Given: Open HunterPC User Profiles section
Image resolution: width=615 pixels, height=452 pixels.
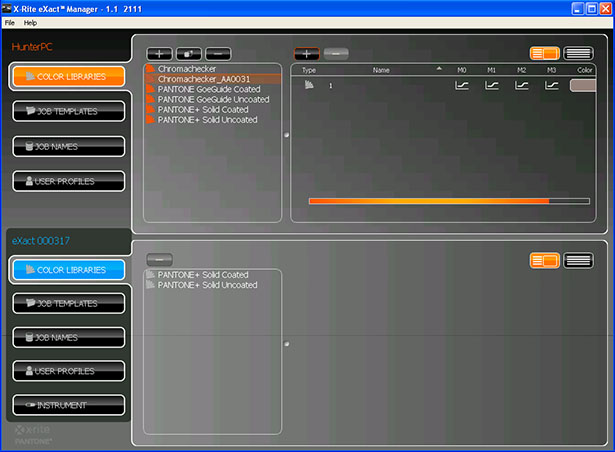Looking at the screenshot, I should pyautogui.click(x=69, y=181).
